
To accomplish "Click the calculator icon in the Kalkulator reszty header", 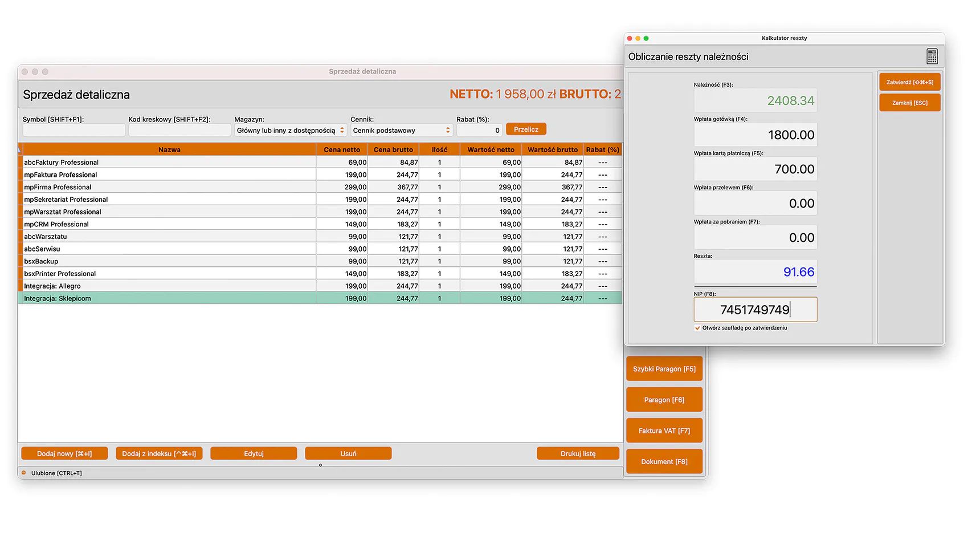I will click(932, 56).
